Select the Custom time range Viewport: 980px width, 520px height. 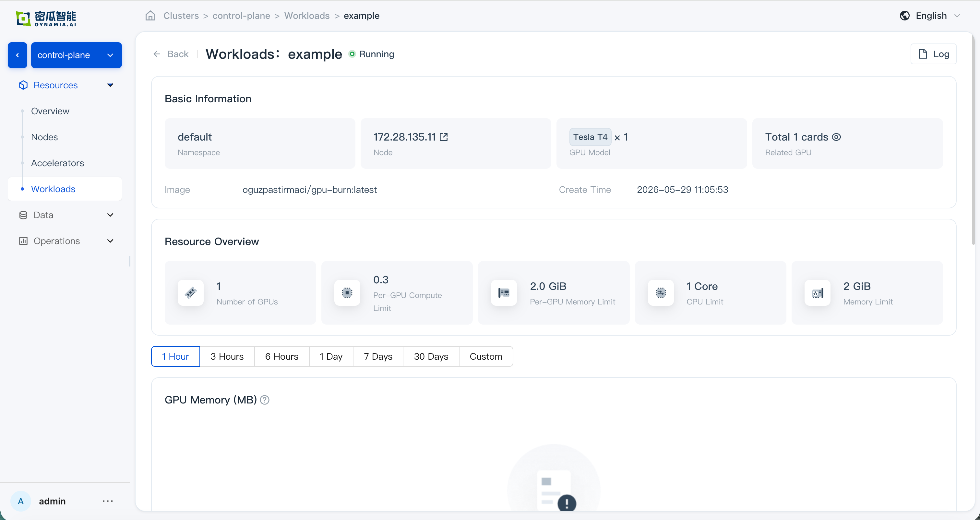[486, 356]
